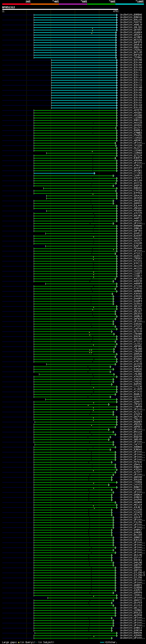Select the UniRef100_A4HCG7 hit label
This screenshot has width=146, height=644.
pyautogui.click(x=131, y=221)
